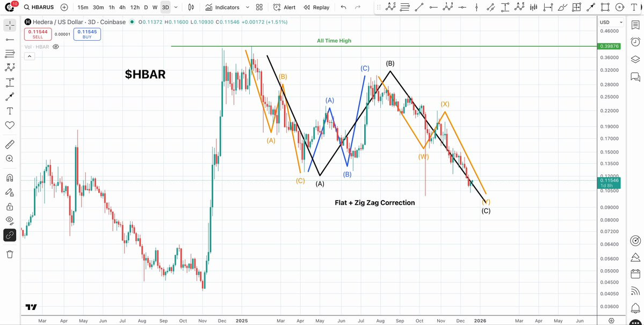
Task: Collapse the chart legend with chevron
Action: click(29, 56)
